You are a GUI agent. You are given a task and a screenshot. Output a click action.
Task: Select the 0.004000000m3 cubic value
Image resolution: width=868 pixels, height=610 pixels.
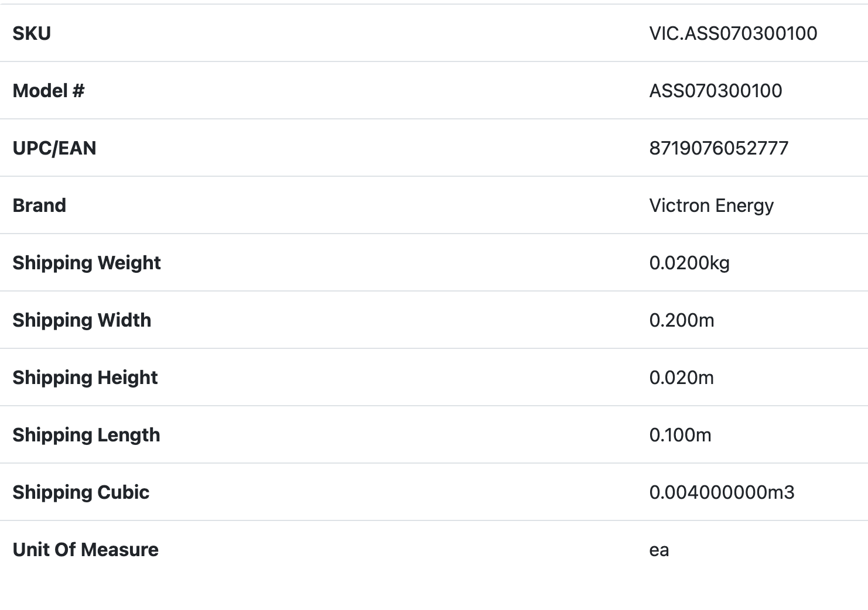tap(722, 492)
